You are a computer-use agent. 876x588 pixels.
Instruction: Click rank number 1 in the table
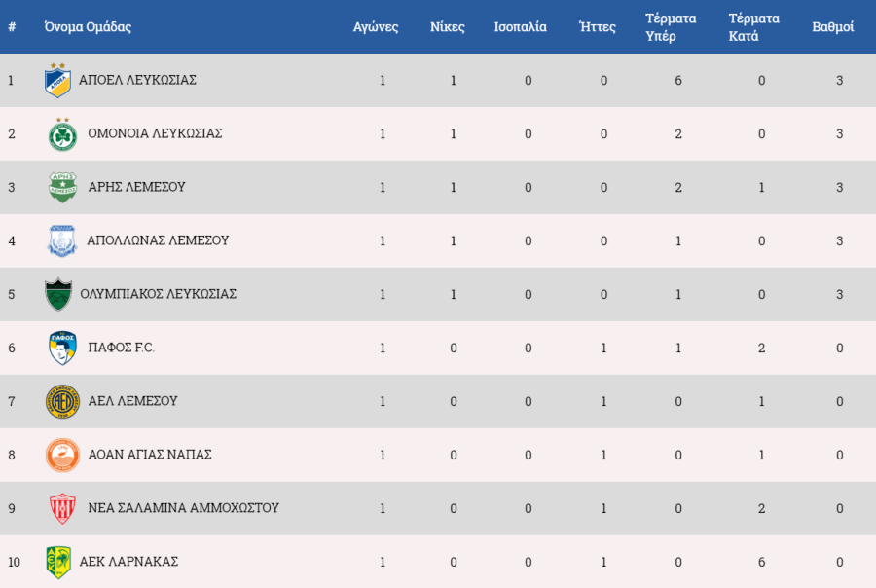pyautogui.click(x=11, y=81)
